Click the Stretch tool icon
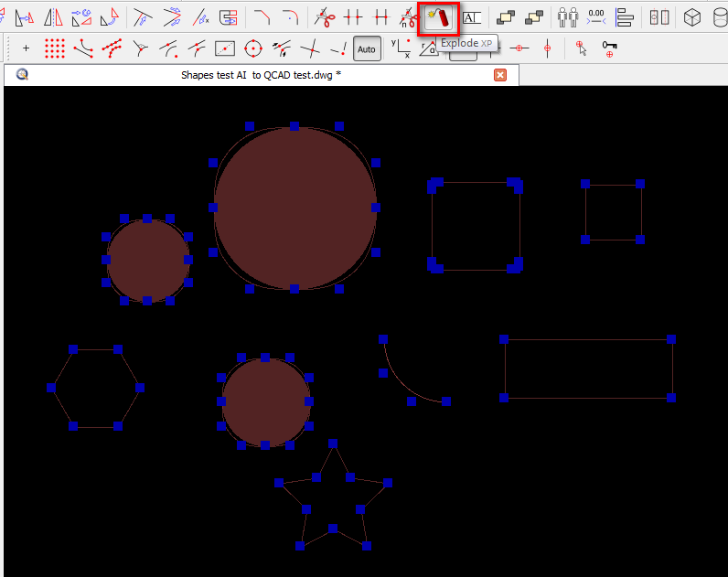This screenshot has width=728, height=577. pos(229,17)
